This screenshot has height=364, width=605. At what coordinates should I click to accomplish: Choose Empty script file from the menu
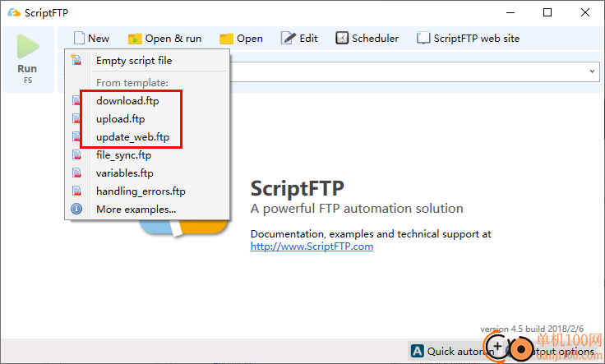(147, 61)
